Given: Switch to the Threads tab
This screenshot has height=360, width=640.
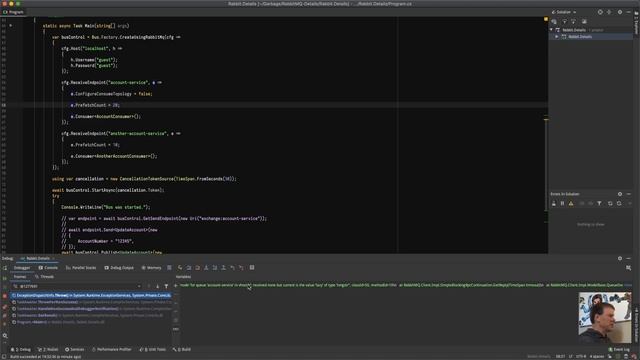Looking at the screenshot, I should click(44, 277).
